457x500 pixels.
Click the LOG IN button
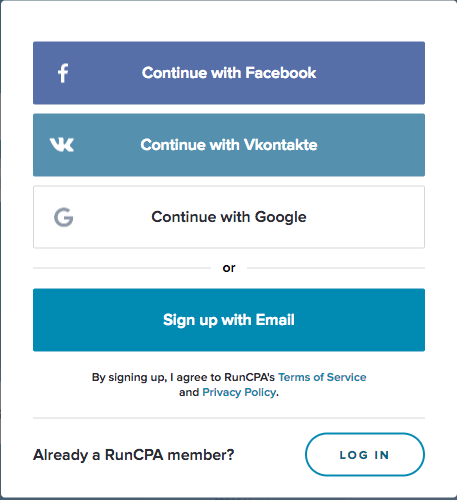point(365,455)
